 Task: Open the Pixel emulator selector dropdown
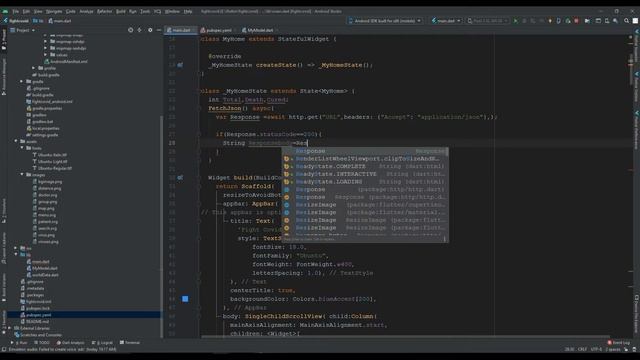(488, 20)
